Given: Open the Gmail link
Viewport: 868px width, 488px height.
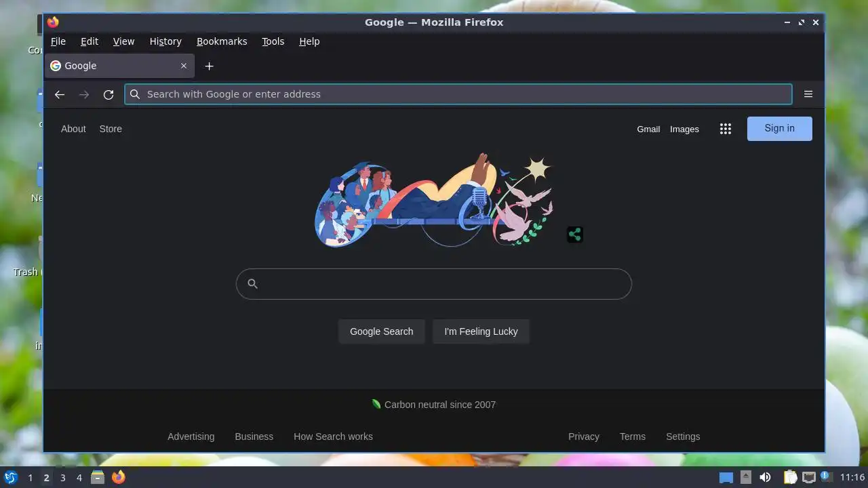Looking at the screenshot, I should click(648, 129).
